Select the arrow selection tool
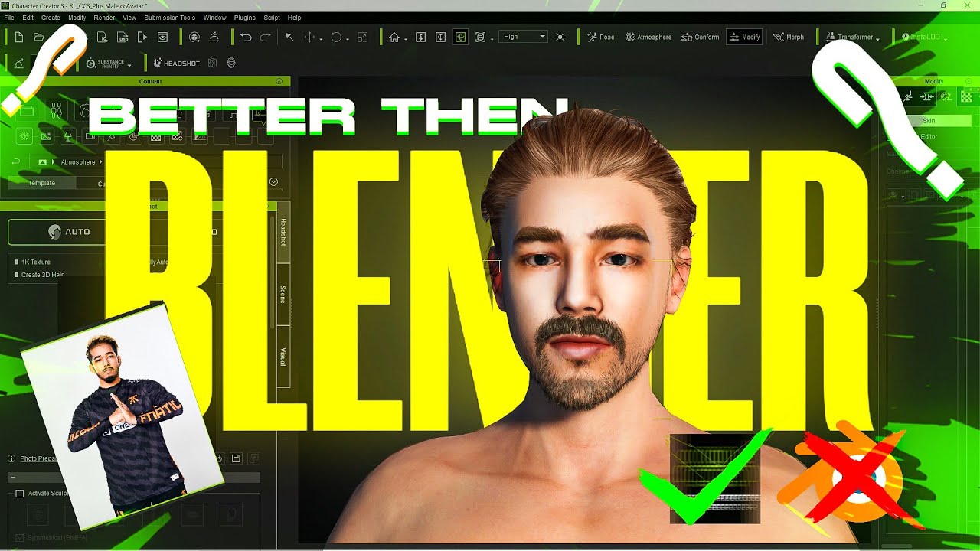980x551 pixels. coord(289,37)
